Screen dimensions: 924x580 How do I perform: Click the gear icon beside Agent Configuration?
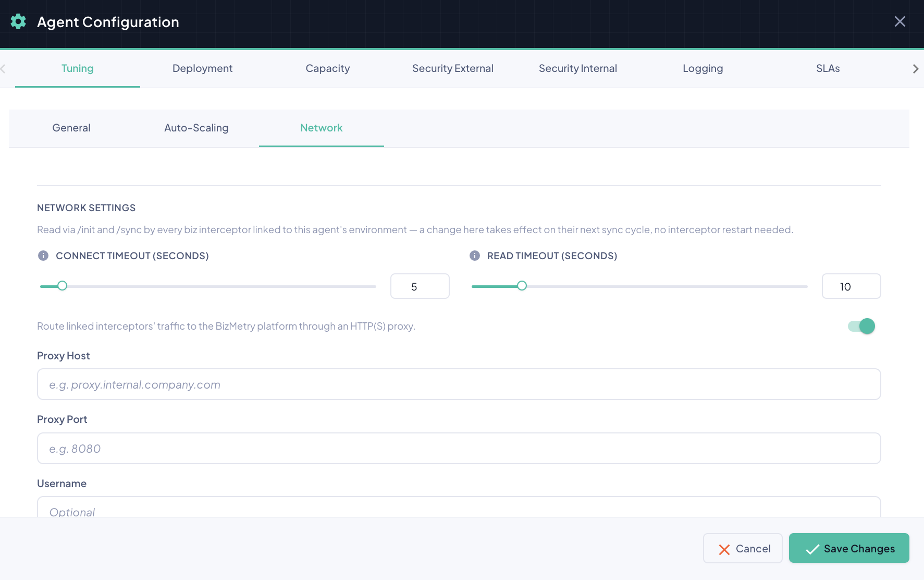point(18,22)
